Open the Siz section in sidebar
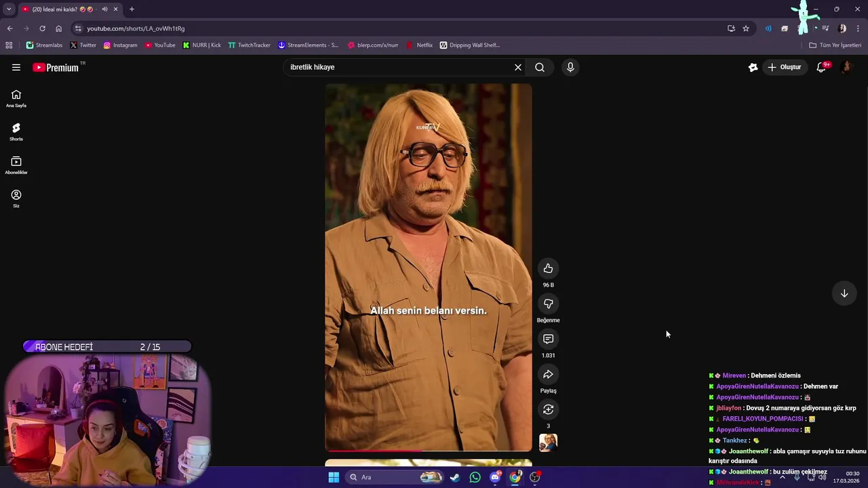This screenshot has height=488, width=868. [16, 199]
